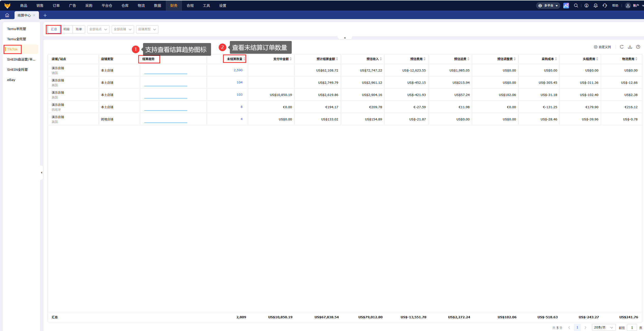Open 合规 top menu
The height and width of the screenshot is (331, 644).
click(190, 6)
